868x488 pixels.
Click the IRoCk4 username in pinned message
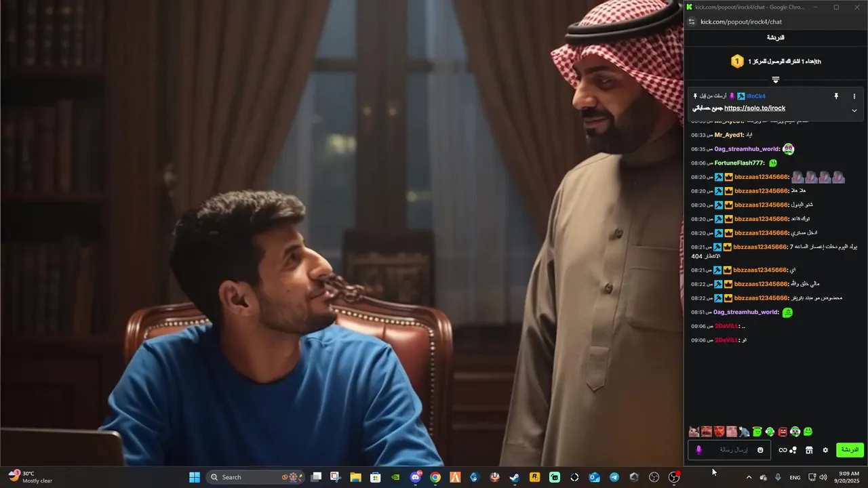tap(756, 96)
